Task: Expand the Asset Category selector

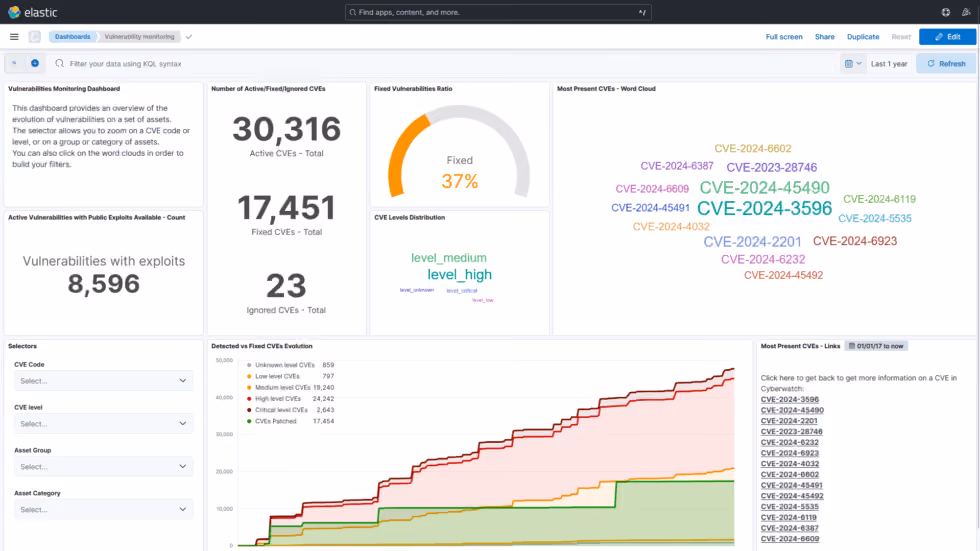Action: (103, 510)
